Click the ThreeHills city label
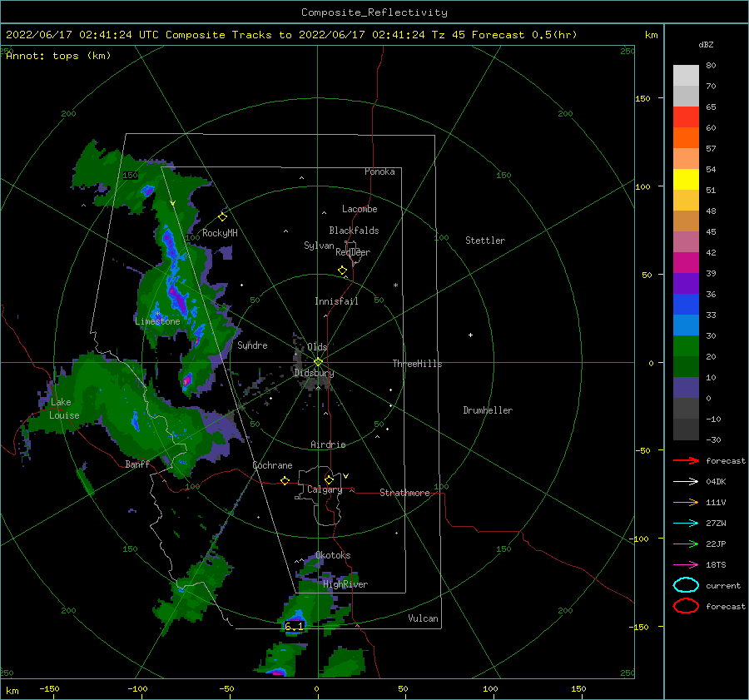The image size is (749, 700). coord(417,364)
